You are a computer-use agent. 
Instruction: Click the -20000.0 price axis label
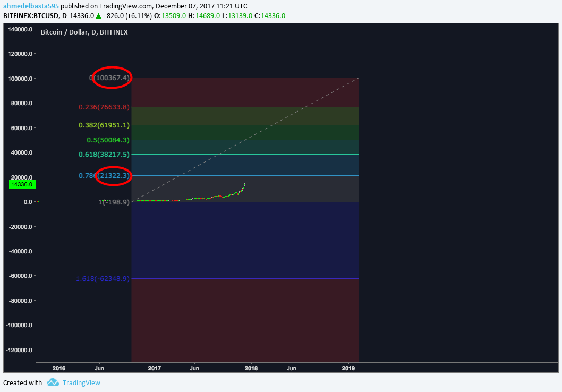point(20,227)
